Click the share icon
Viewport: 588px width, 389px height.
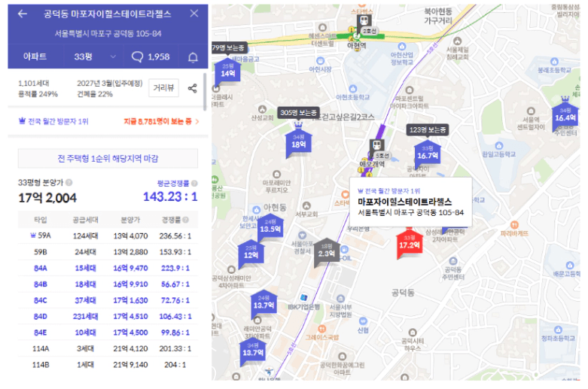(193, 89)
